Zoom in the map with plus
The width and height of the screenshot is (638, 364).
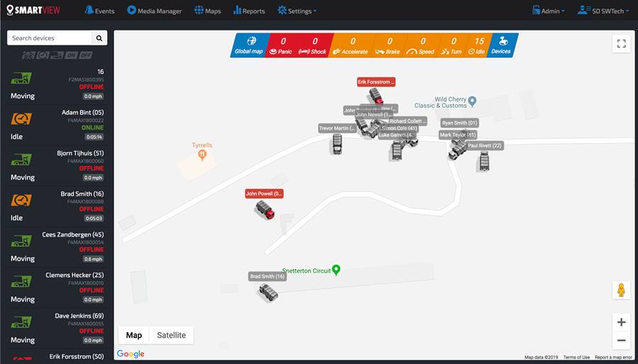point(621,322)
